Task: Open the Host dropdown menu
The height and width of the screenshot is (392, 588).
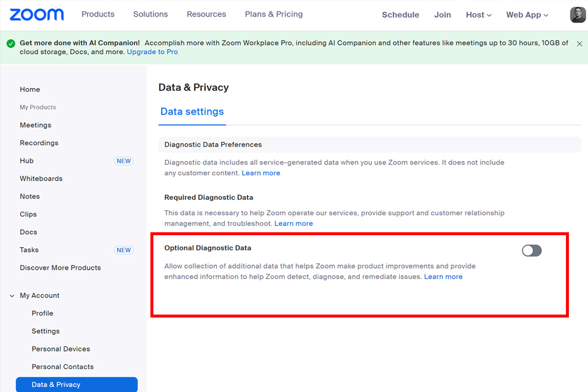Action: tap(479, 15)
